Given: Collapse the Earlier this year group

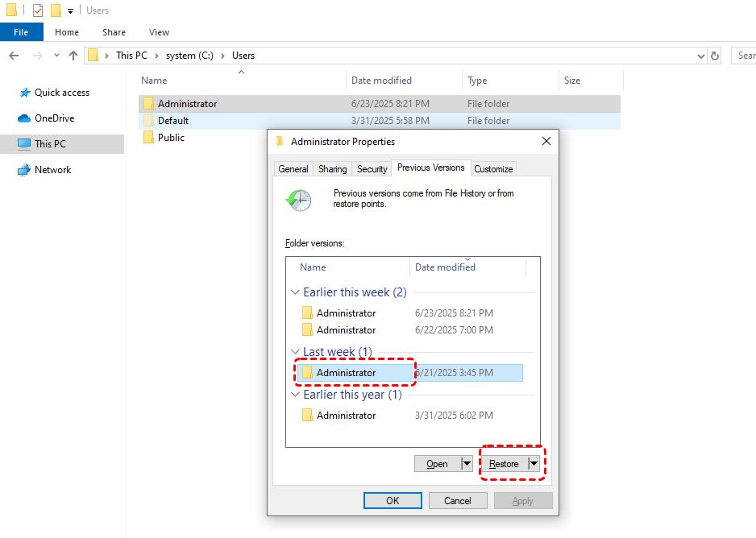Looking at the screenshot, I should tap(295, 395).
